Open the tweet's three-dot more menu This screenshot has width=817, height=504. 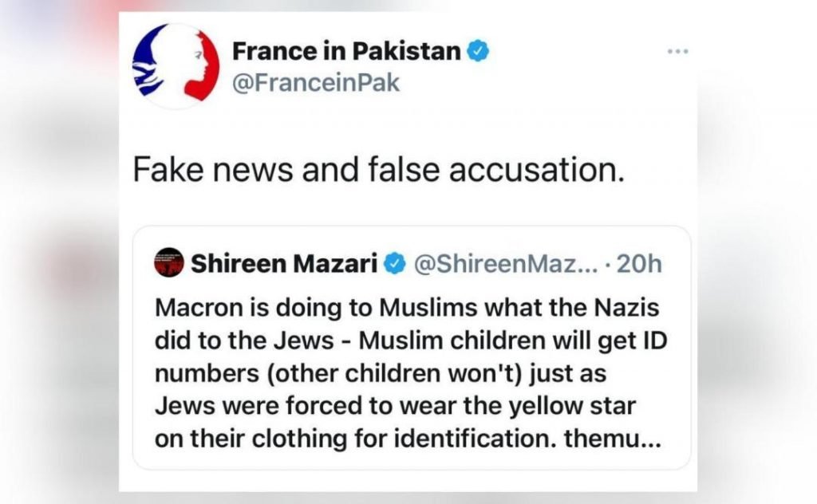(677, 52)
